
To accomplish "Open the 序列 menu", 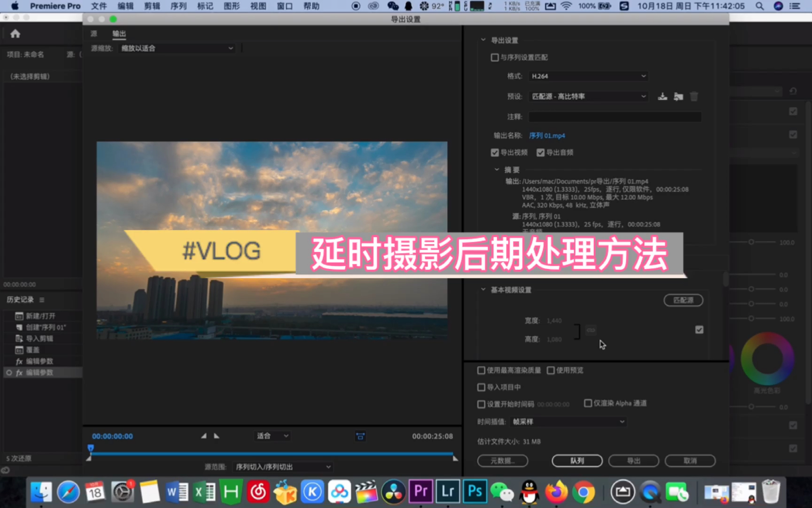I will pyautogui.click(x=179, y=6).
